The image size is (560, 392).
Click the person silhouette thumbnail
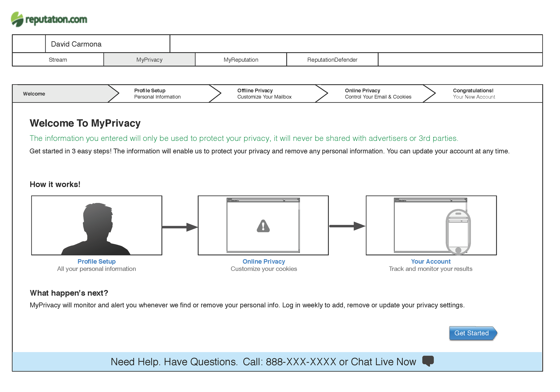click(x=97, y=225)
